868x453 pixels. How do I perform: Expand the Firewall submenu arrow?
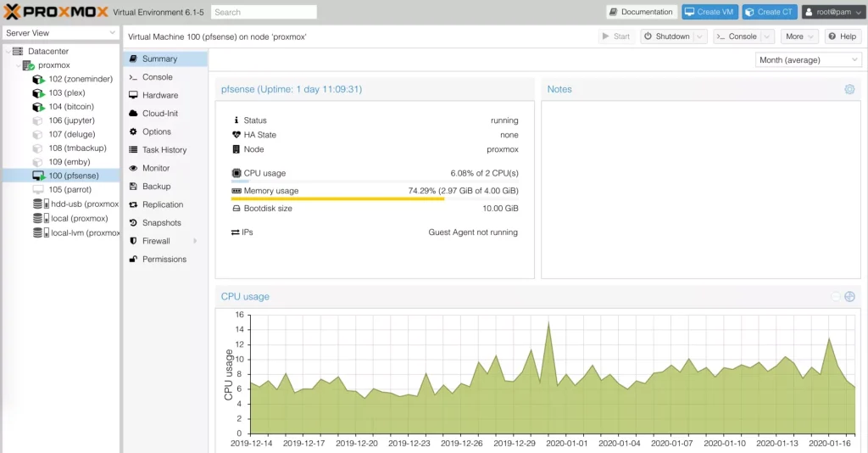point(195,241)
